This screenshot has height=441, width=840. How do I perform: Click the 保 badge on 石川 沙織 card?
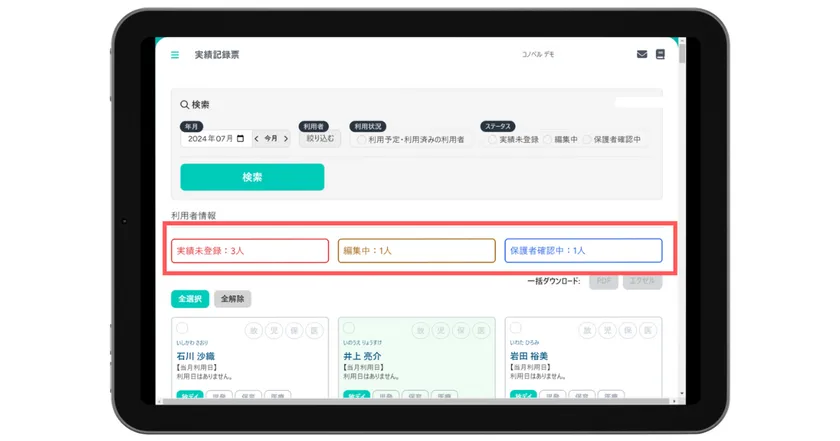click(294, 331)
